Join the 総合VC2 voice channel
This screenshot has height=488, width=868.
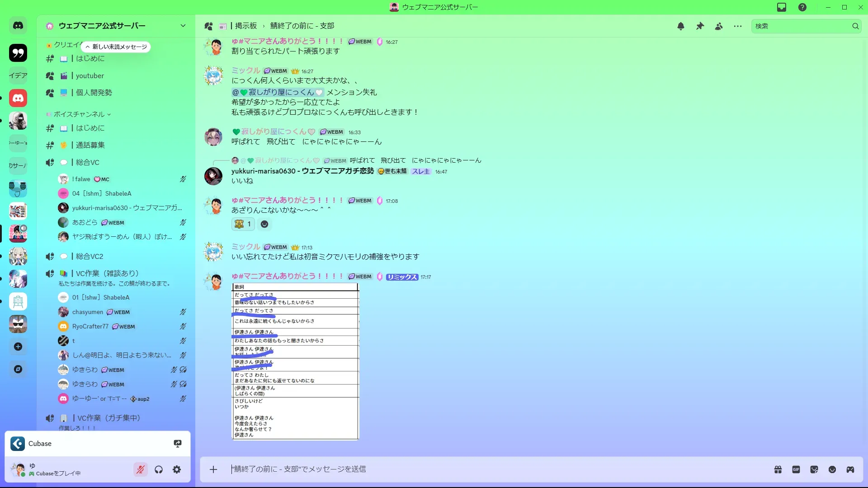(90, 256)
